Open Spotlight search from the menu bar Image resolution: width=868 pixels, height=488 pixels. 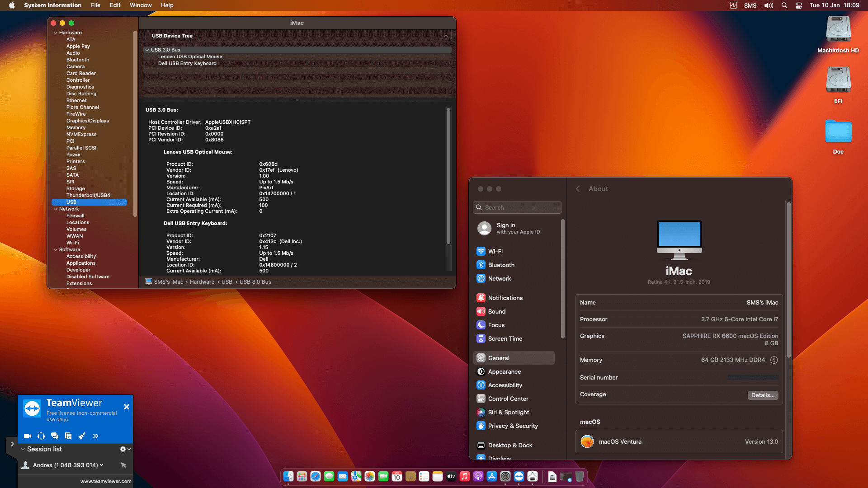pyautogui.click(x=784, y=5)
